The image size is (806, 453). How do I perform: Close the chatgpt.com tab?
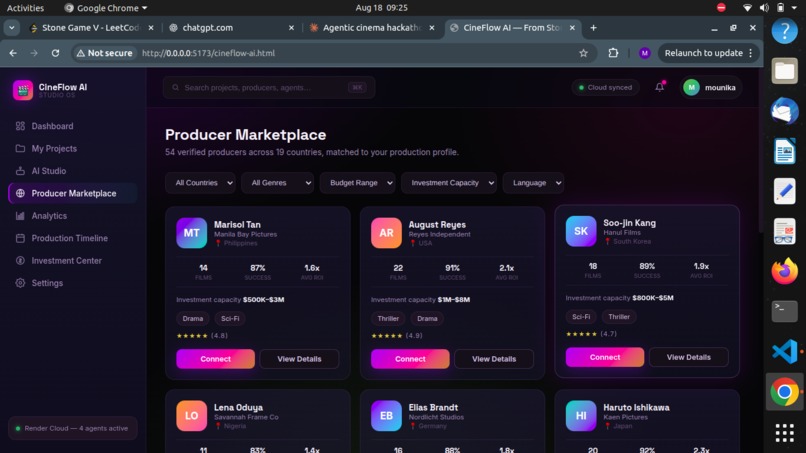click(x=291, y=28)
